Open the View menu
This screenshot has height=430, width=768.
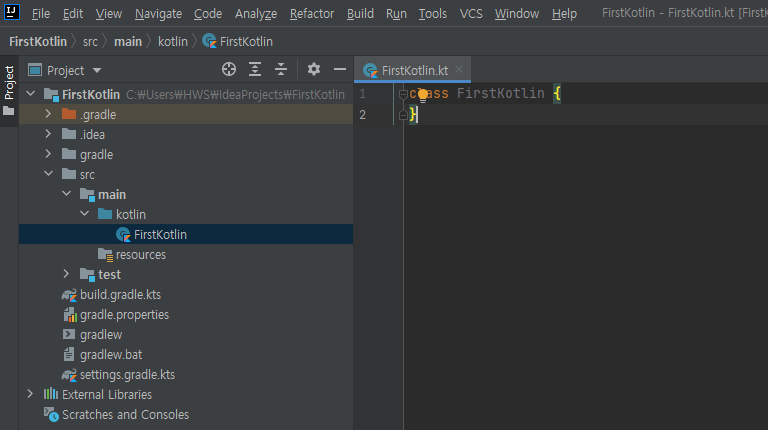tap(109, 14)
